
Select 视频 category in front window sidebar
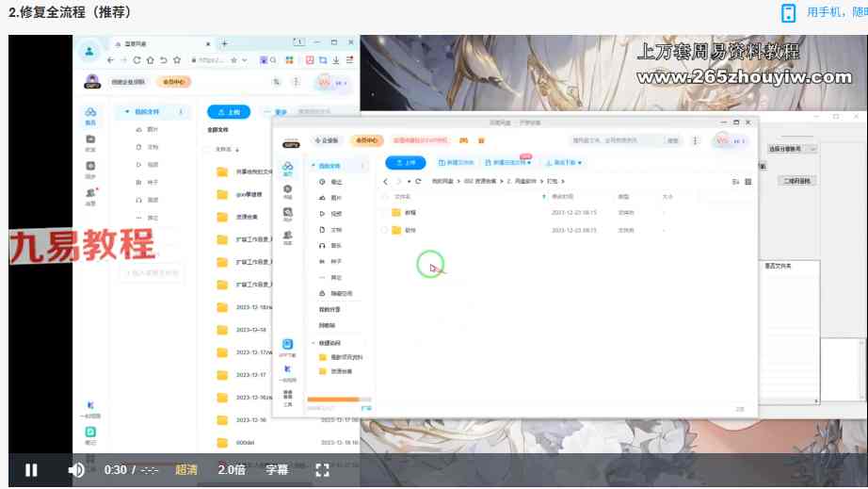pyautogui.click(x=335, y=214)
